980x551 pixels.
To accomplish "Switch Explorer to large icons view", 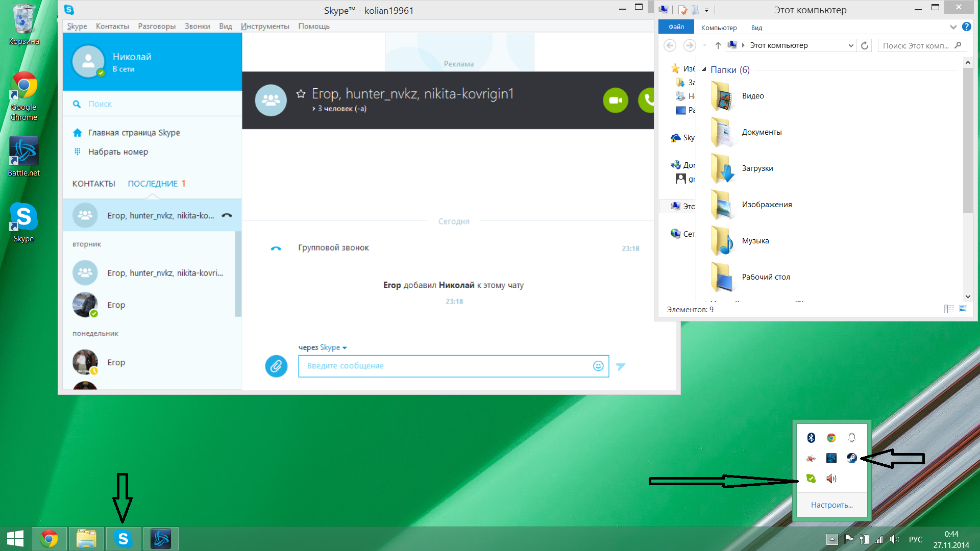I will click(x=963, y=309).
